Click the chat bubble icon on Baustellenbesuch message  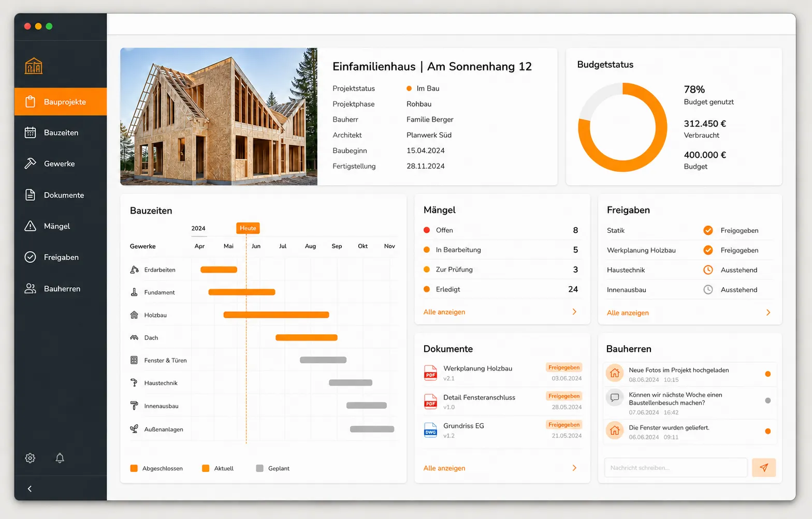tap(615, 397)
